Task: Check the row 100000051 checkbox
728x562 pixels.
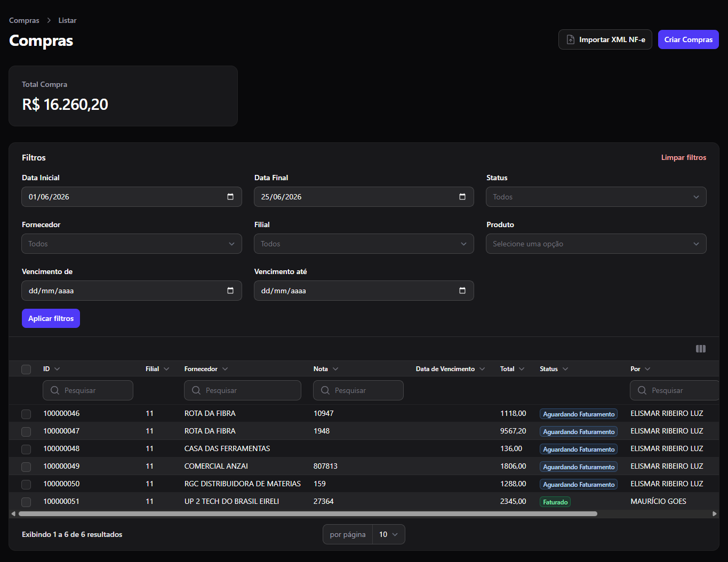Action: tap(26, 502)
